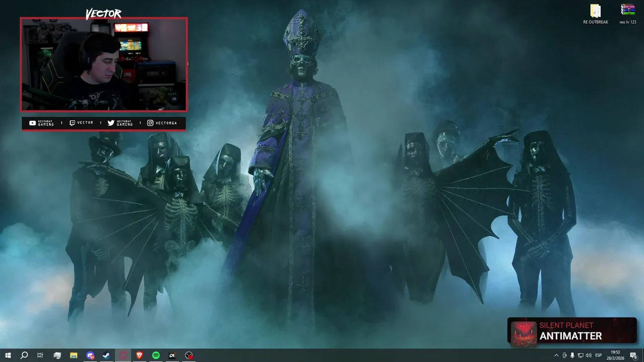Open the network status tray icon
This screenshot has width=644, height=362.
tap(580, 355)
